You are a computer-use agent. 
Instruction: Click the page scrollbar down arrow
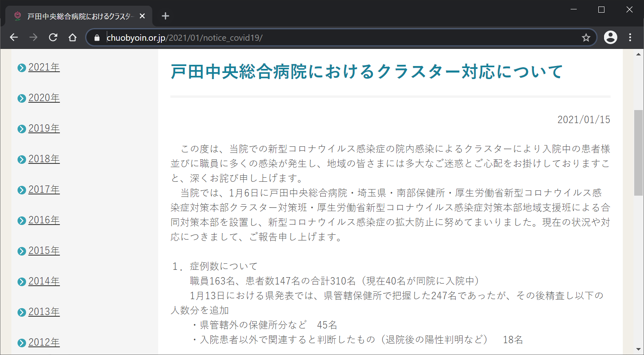pyautogui.click(x=638, y=349)
